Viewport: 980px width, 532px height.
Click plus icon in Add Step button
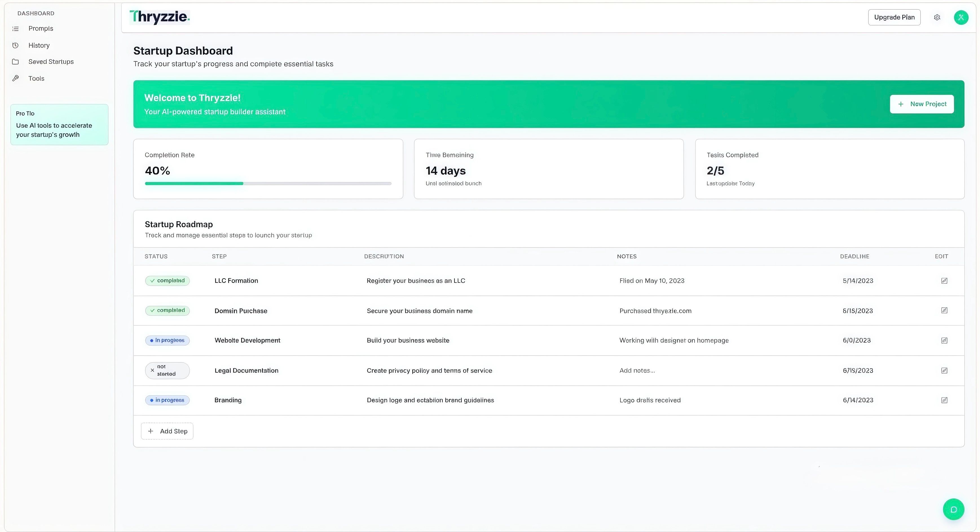click(x=151, y=431)
